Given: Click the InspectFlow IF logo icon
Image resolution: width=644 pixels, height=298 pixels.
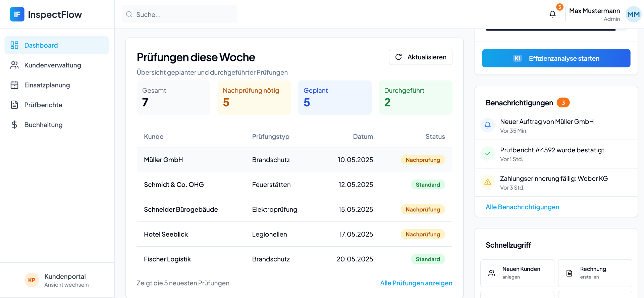Looking at the screenshot, I should (x=17, y=14).
